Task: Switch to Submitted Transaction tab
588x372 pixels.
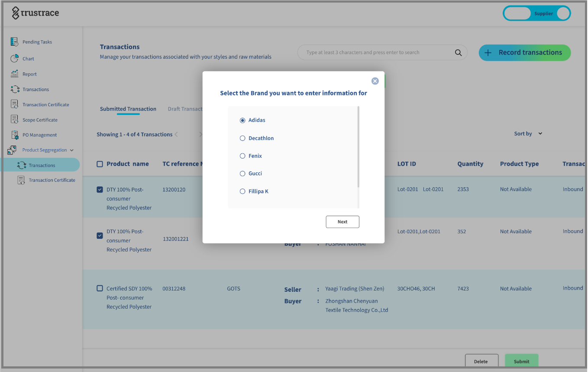Action: [x=128, y=109]
